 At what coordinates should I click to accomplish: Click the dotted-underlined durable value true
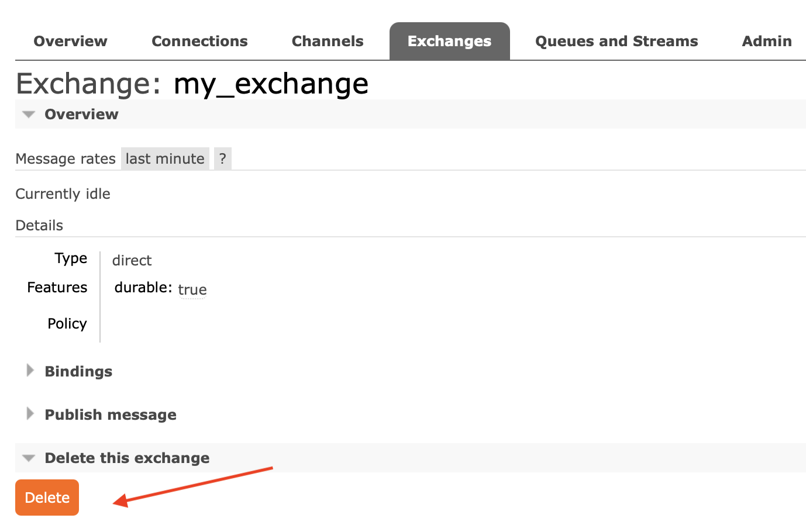pos(192,289)
